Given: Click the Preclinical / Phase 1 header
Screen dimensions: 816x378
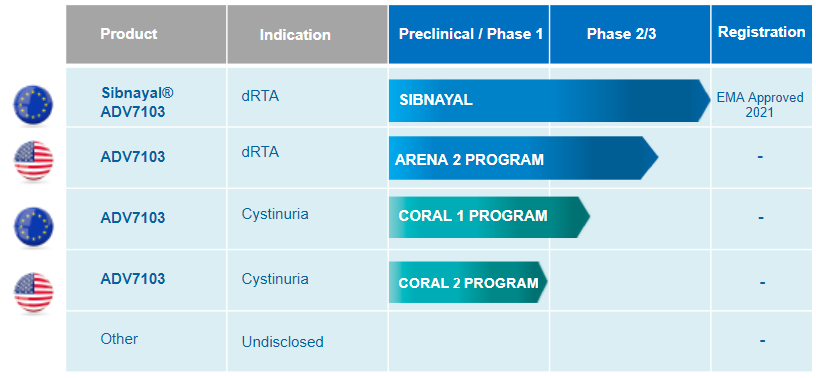Looking at the screenshot, I should [469, 34].
